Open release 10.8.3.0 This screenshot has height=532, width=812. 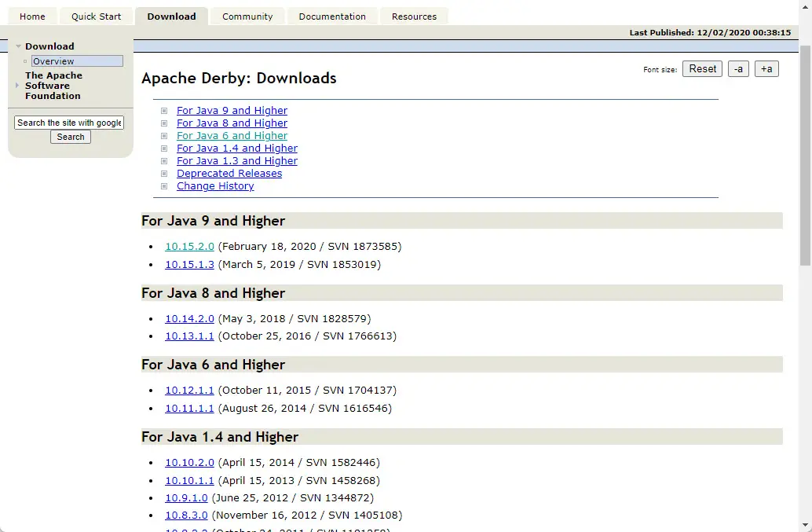click(x=186, y=515)
